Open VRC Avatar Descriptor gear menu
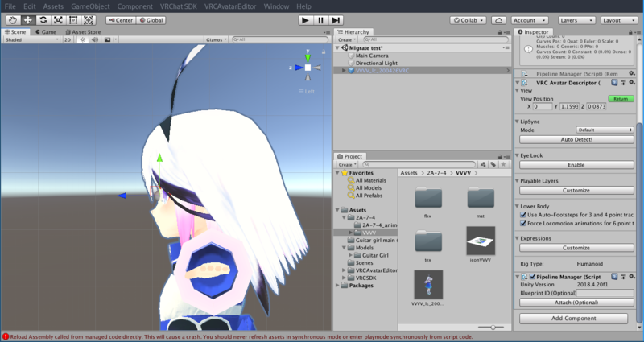 tap(632, 83)
